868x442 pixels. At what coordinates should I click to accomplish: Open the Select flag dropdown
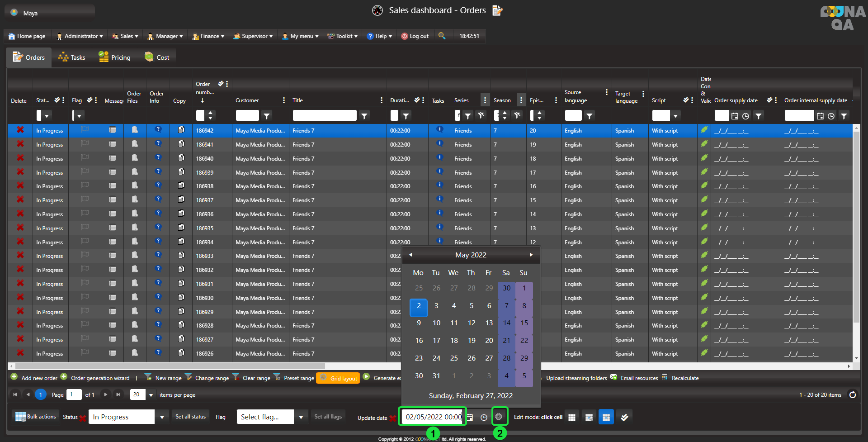point(301,417)
